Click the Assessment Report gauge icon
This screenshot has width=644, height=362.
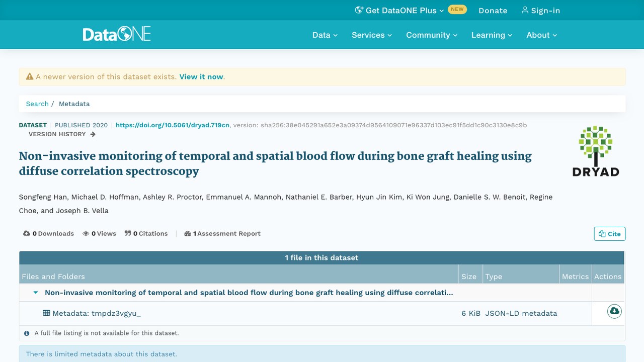point(188,233)
